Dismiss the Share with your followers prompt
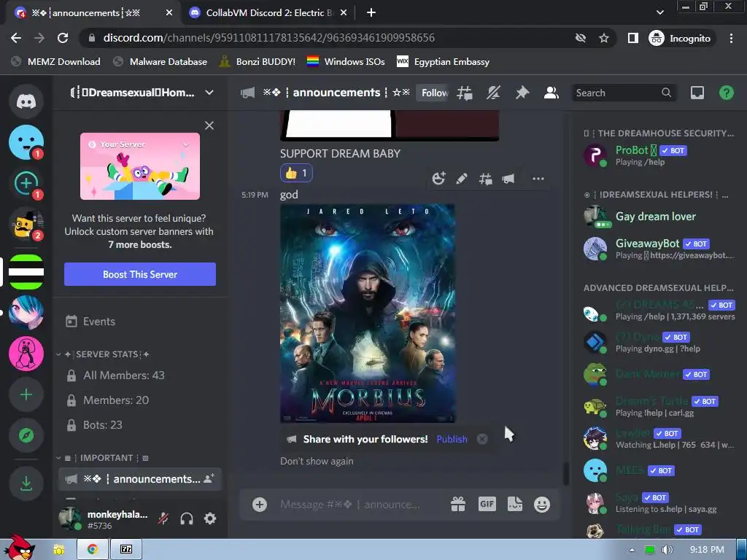The image size is (747, 560). click(x=482, y=439)
